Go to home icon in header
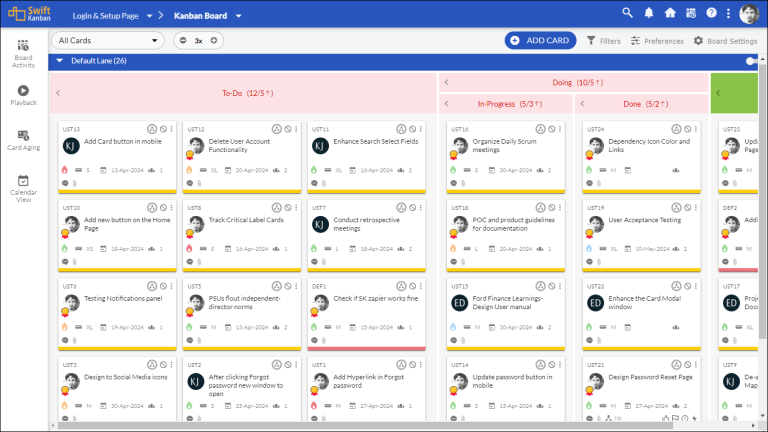This screenshot has height=432, width=768. 670,13
